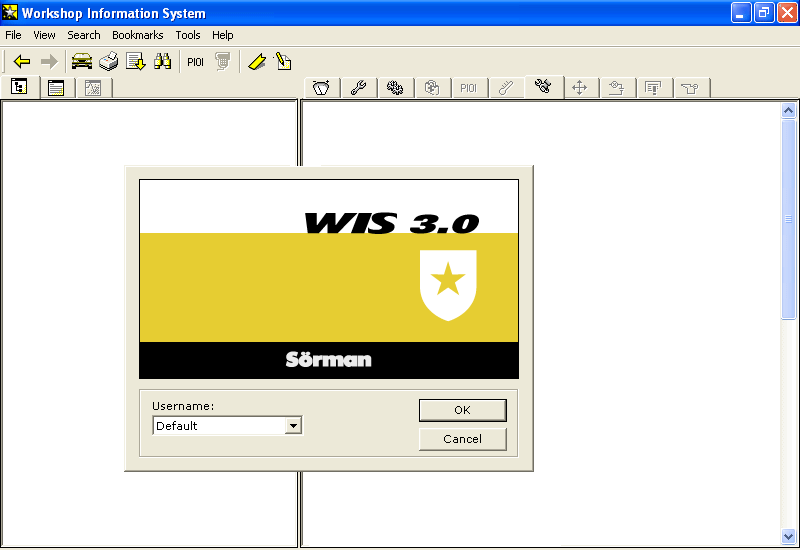Screen dimensions: 800x550
Task: Click the greyed text-list tab icon
Action: [x=653, y=88]
